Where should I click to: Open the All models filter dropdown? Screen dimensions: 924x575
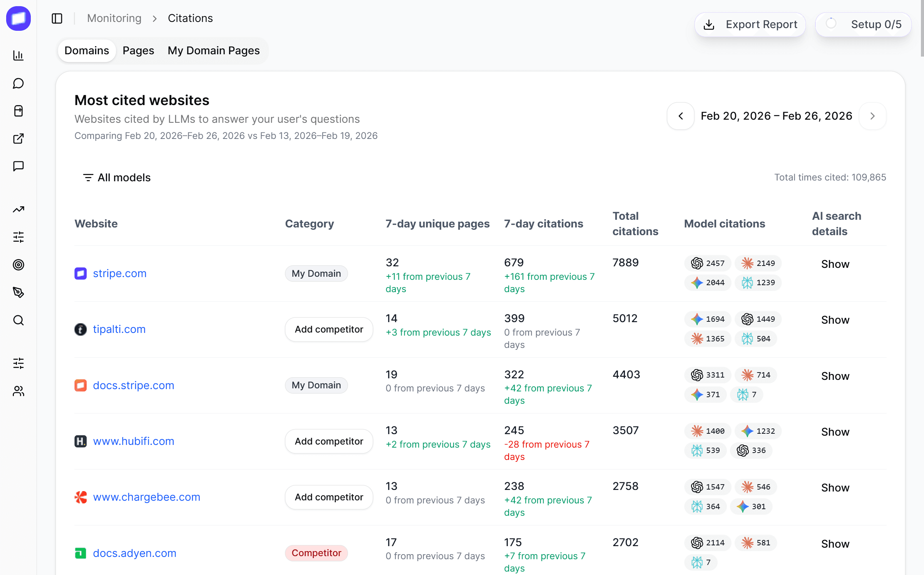click(117, 177)
